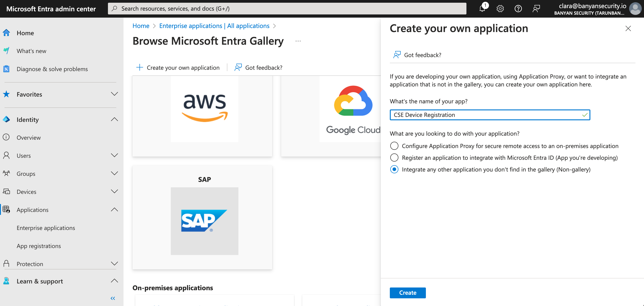Select Configure Application Proxy radio option
Image resolution: width=644 pixels, height=306 pixels.
394,146
